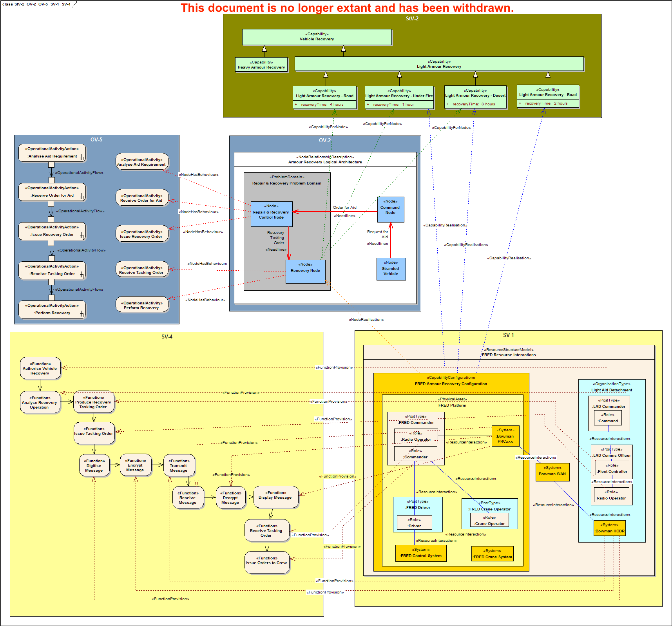The image size is (672, 626).
Task: Click the Digitise Message function
Action: (x=94, y=466)
